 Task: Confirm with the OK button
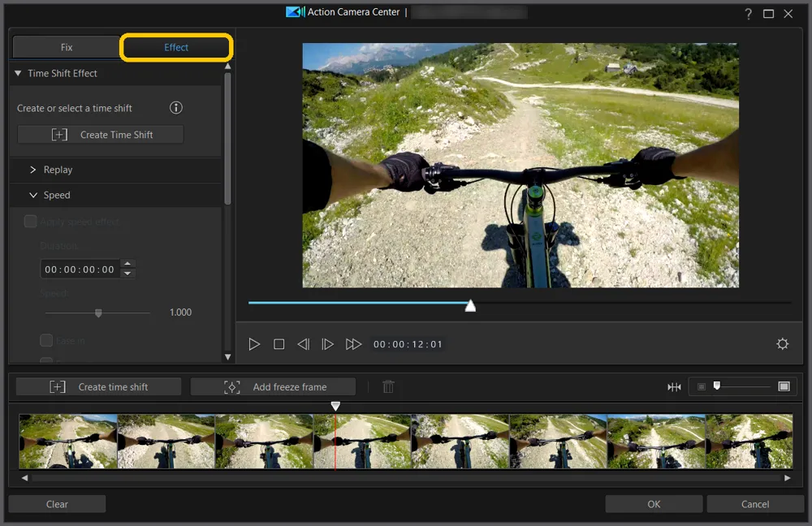coord(654,504)
